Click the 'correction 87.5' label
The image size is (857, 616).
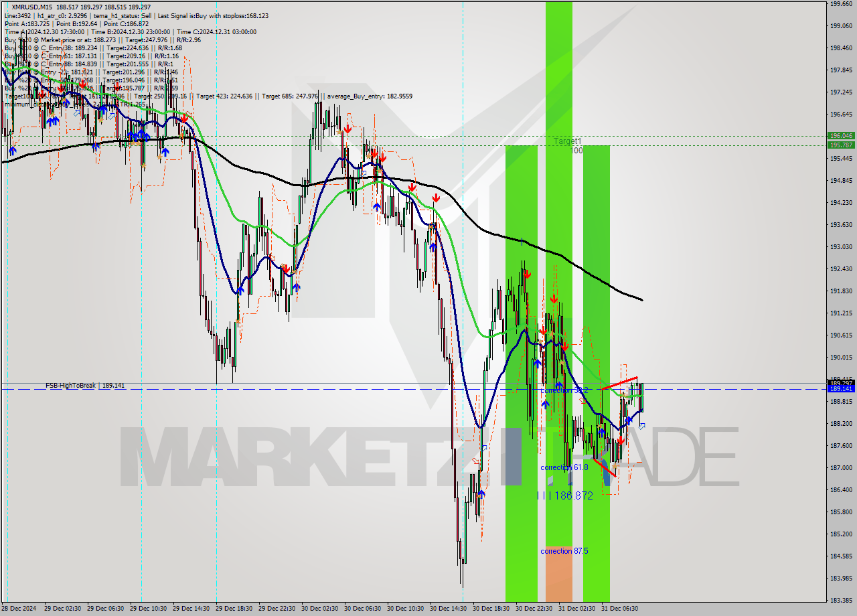(564, 551)
